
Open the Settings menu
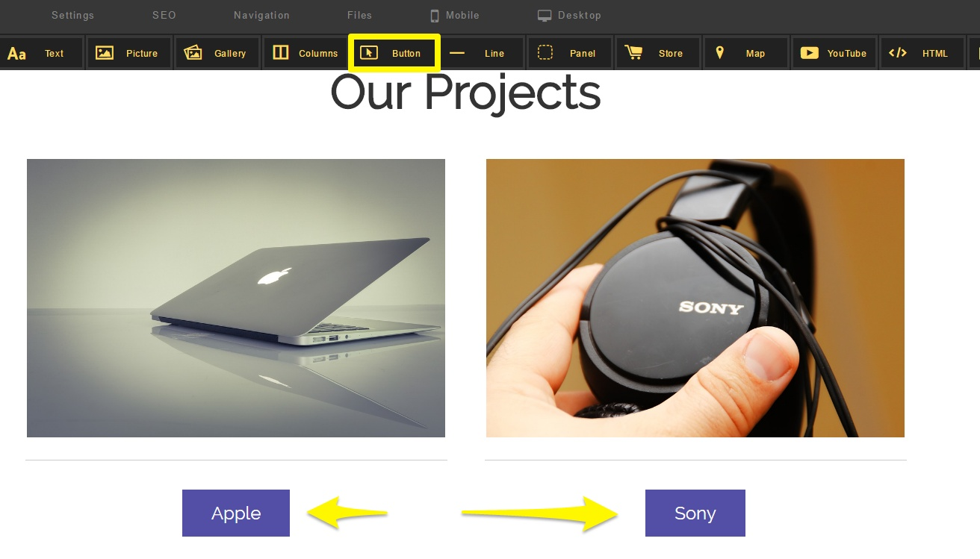tap(72, 15)
